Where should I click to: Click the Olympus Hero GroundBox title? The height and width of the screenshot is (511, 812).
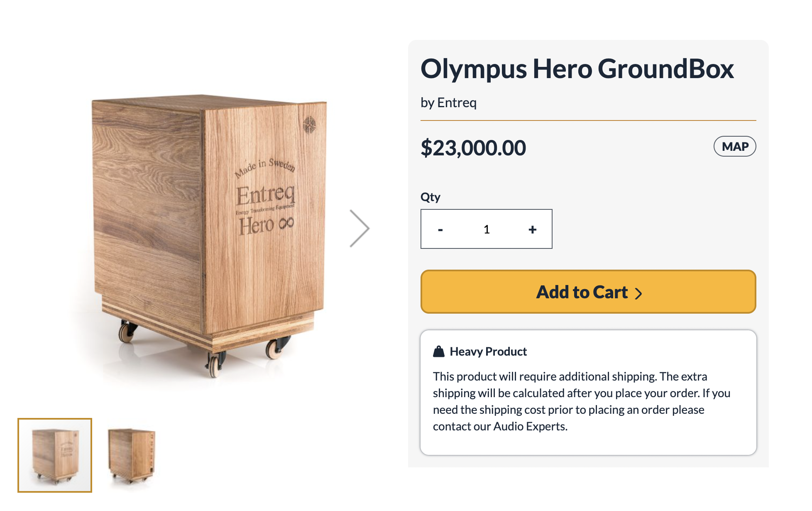(x=577, y=69)
